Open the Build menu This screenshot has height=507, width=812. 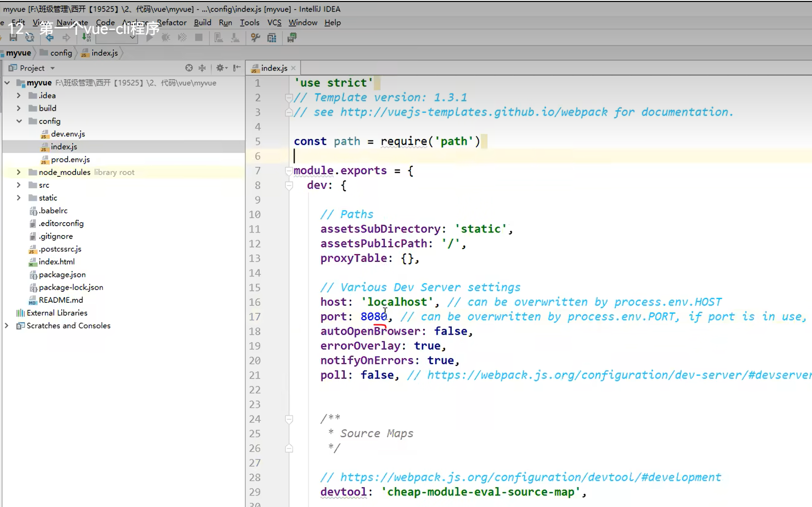(x=203, y=22)
